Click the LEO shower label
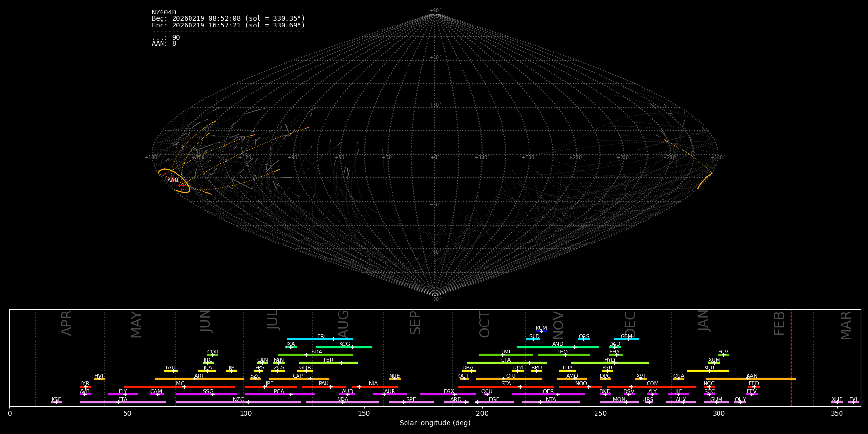 click(563, 352)
